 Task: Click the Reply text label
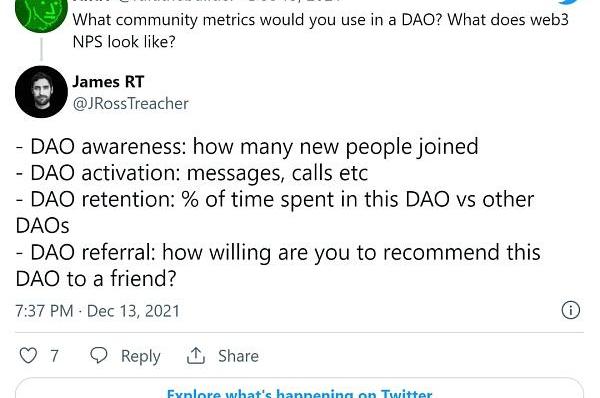pyautogui.click(x=140, y=356)
